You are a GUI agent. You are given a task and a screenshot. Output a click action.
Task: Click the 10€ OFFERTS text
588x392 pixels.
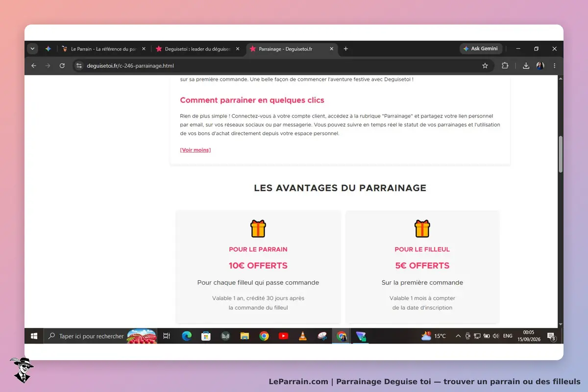258,266
